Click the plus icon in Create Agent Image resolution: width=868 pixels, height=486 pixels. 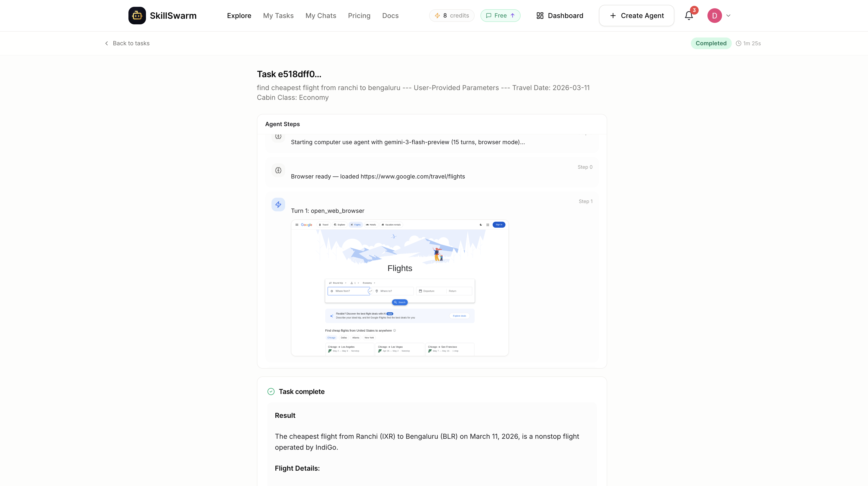(x=613, y=16)
